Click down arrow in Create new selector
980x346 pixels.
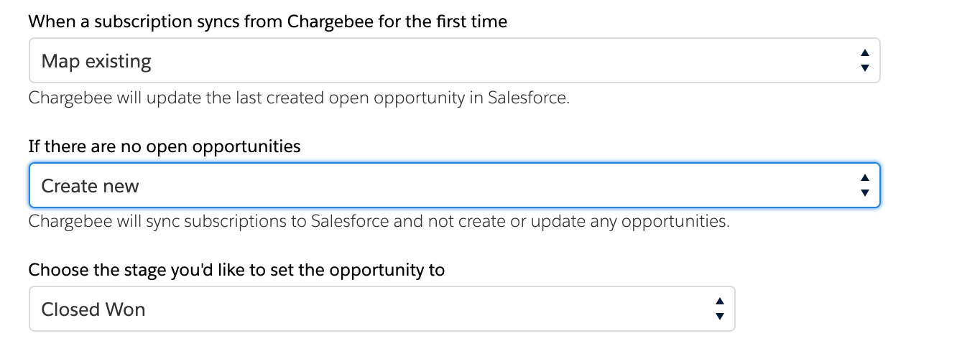[864, 193]
